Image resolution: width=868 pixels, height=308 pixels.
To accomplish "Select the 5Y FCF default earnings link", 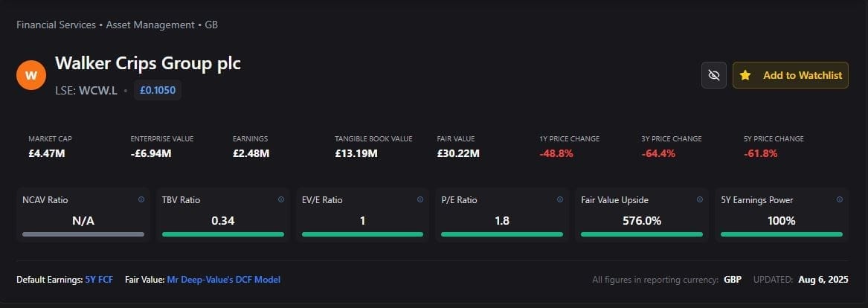I will click(99, 280).
